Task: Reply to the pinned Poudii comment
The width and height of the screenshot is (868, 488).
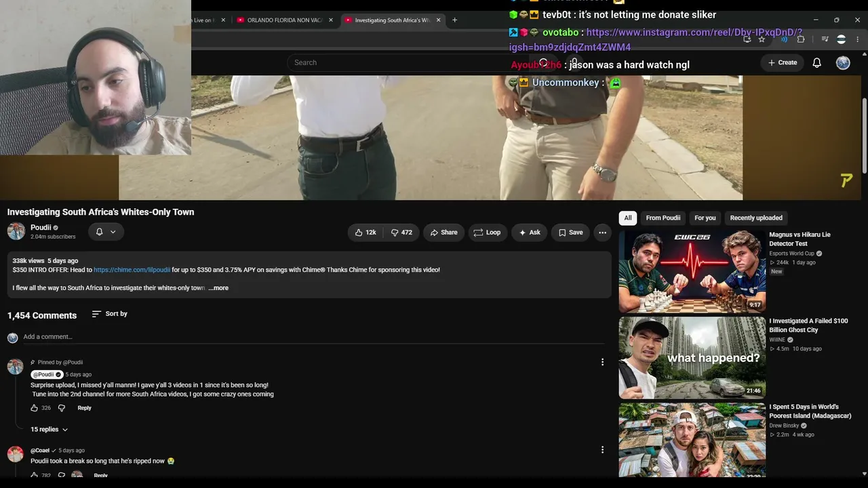Action: pyautogui.click(x=84, y=408)
